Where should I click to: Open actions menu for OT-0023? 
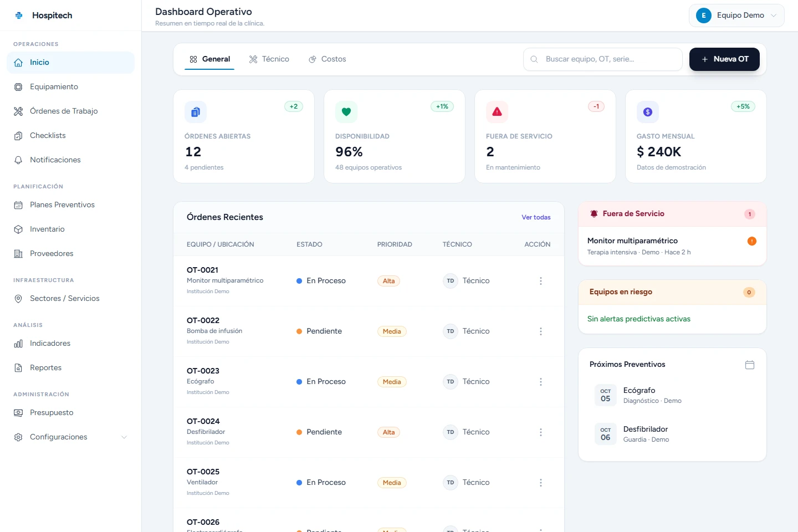pos(541,382)
